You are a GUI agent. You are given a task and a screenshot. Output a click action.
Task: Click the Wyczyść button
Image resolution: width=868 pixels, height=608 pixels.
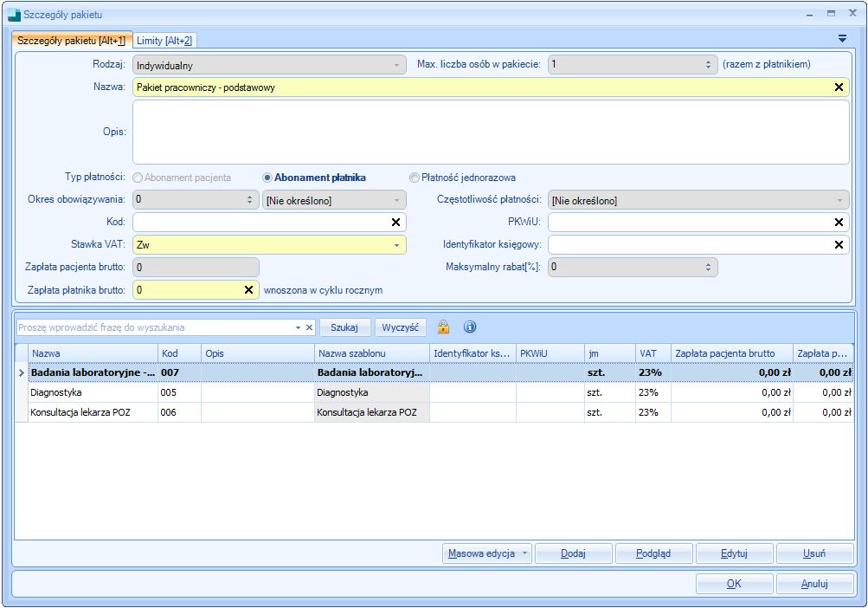(x=400, y=327)
